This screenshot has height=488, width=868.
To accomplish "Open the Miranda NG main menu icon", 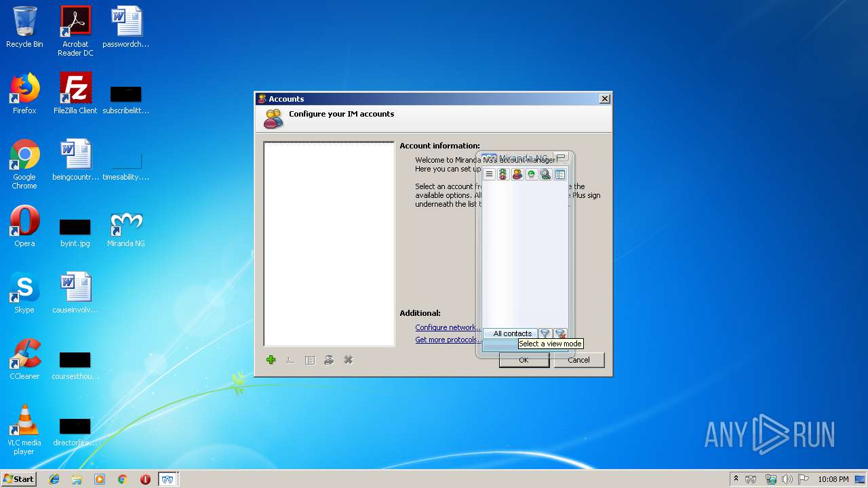I will [489, 174].
